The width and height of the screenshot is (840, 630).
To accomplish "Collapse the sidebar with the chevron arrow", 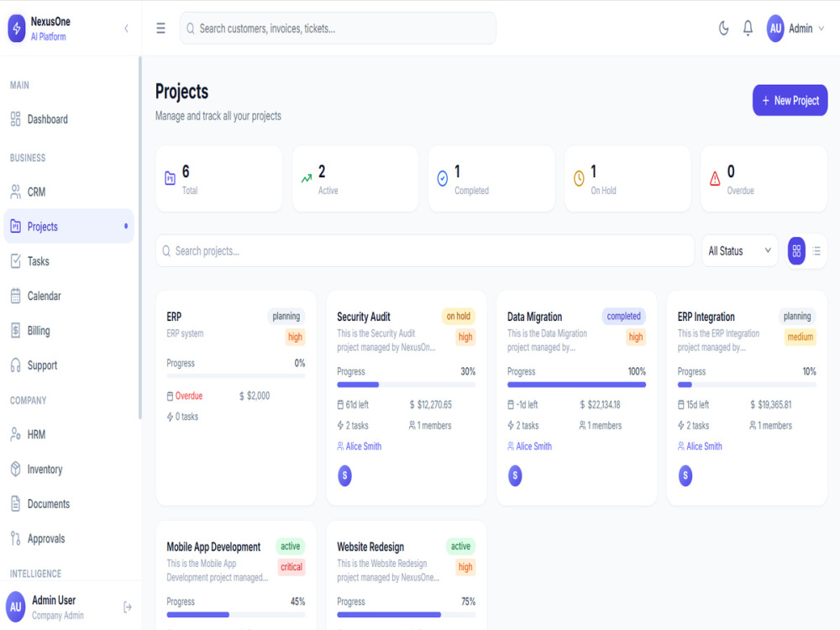I will tap(127, 29).
